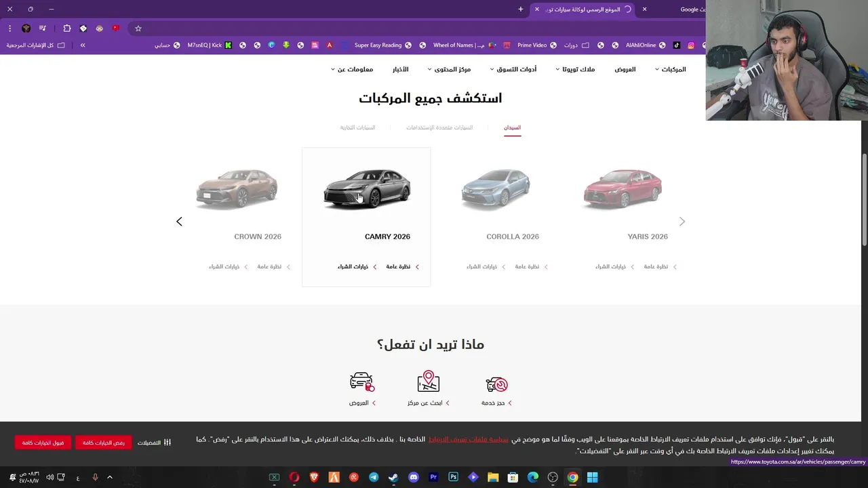Open Crown 2026 خيارات الشراء link

(x=228, y=267)
